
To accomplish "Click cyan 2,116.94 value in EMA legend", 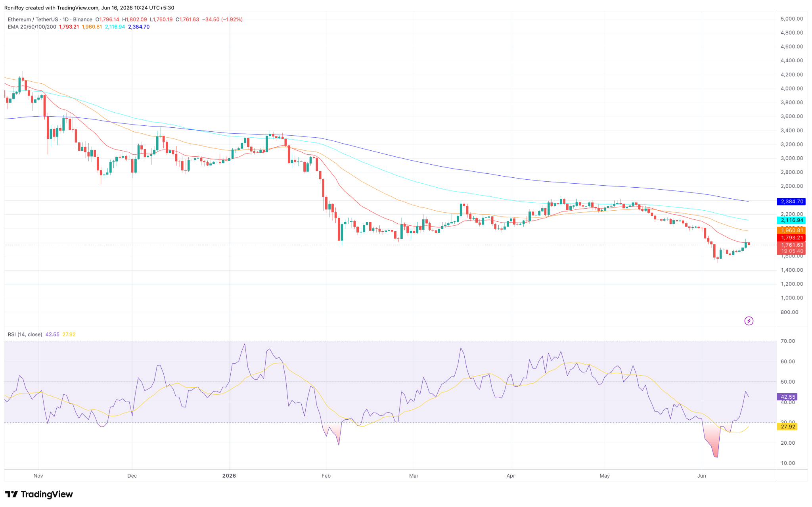I will 115,27.
